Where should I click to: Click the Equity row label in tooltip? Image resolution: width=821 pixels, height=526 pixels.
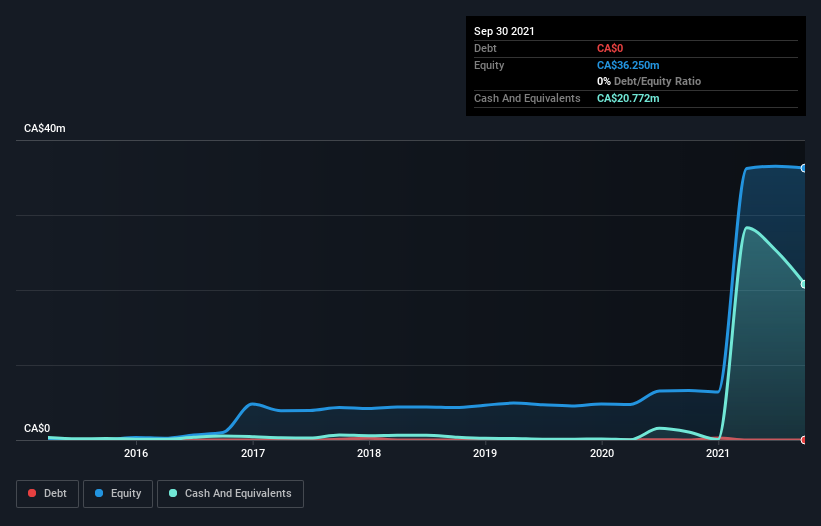(489, 65)
